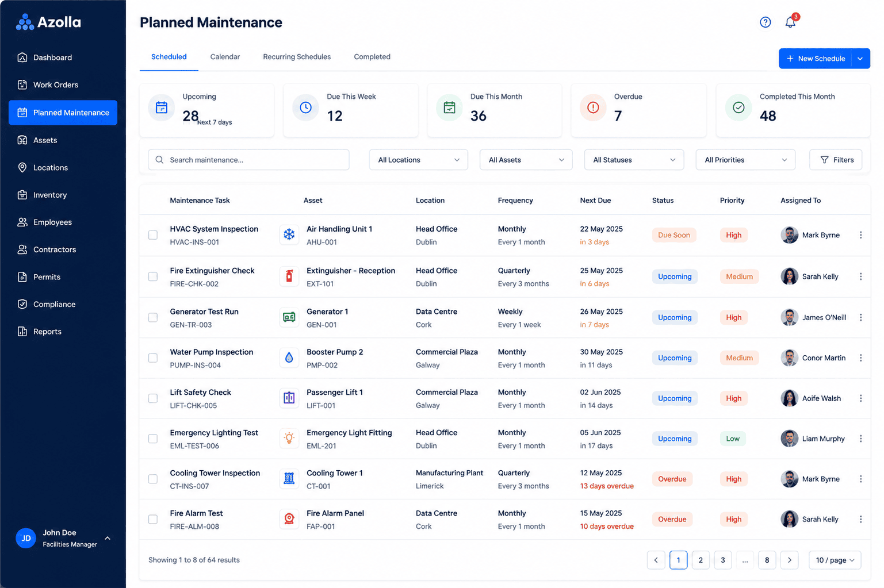Select the Water Pump Inspection checkbox
This screenshot has width=884, height=588.
click(153, 358)
